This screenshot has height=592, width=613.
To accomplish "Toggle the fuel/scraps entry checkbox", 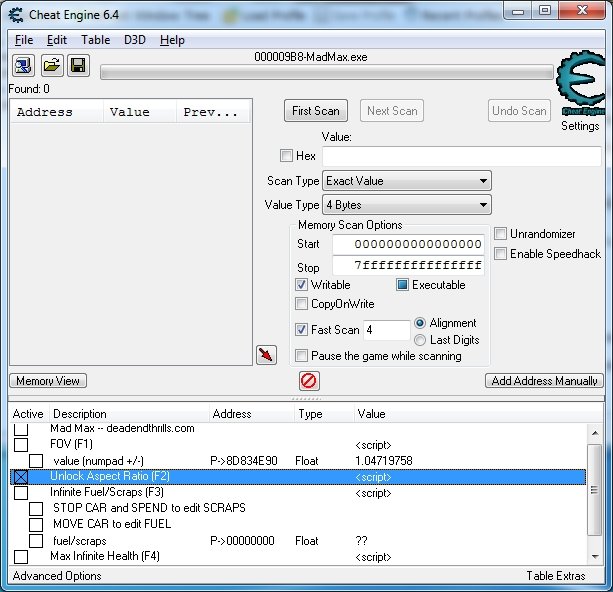I will [x=36, y=541].
